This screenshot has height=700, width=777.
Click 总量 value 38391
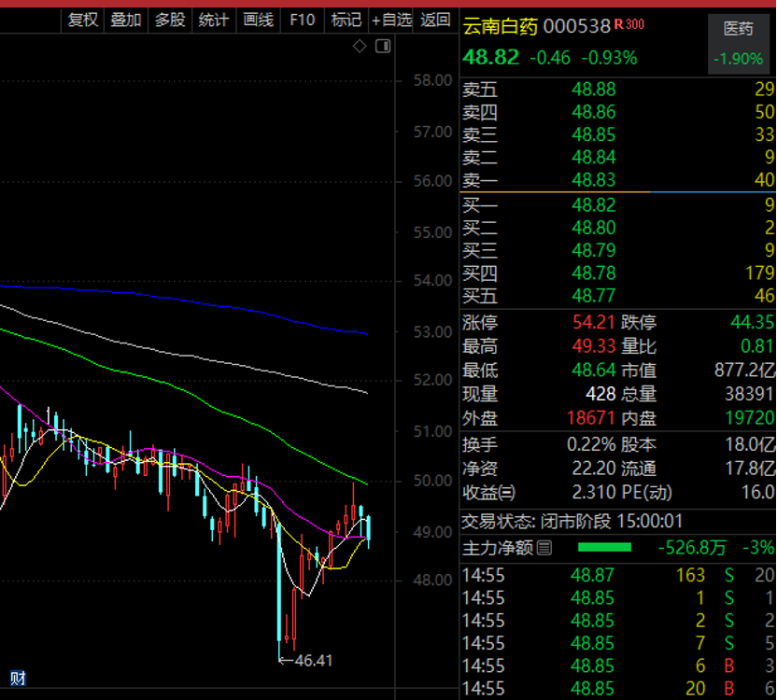[749, 395]
